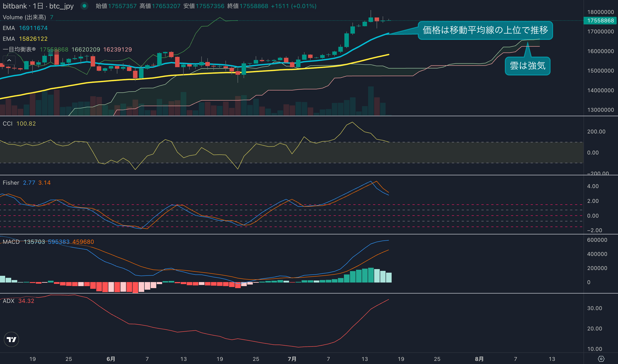Click current price label 17558868
Viewport: 618px width, 364px height.
[600, 21]
